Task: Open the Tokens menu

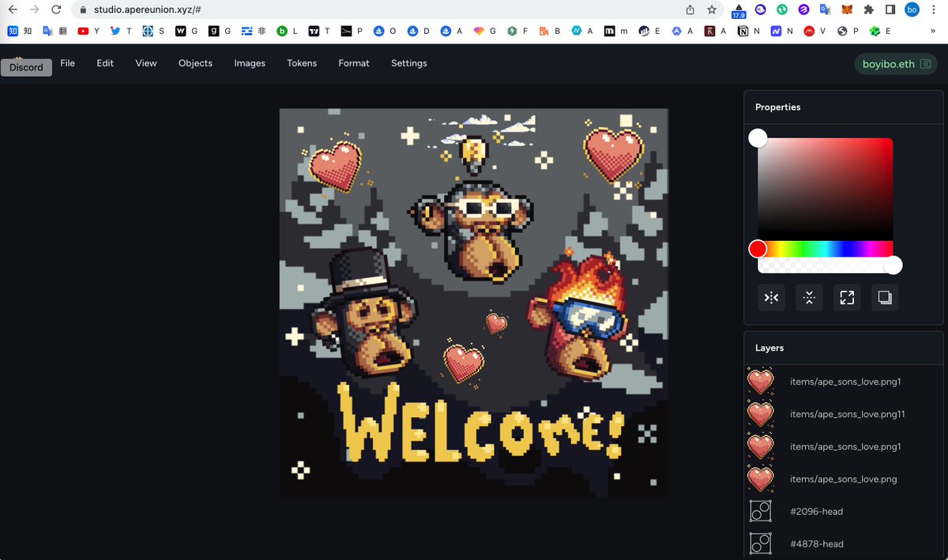Action: point(302,63)
